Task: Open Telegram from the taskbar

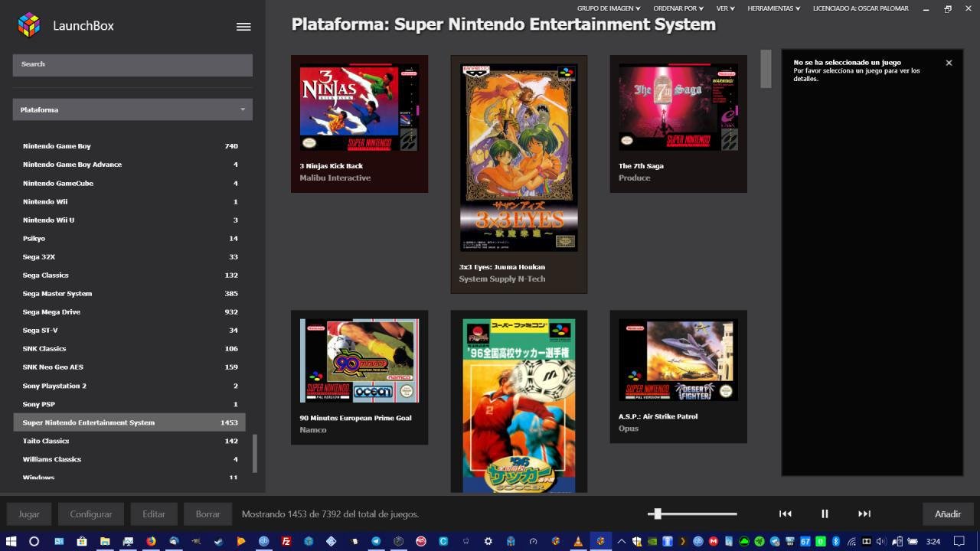Action: click(376, 541)
